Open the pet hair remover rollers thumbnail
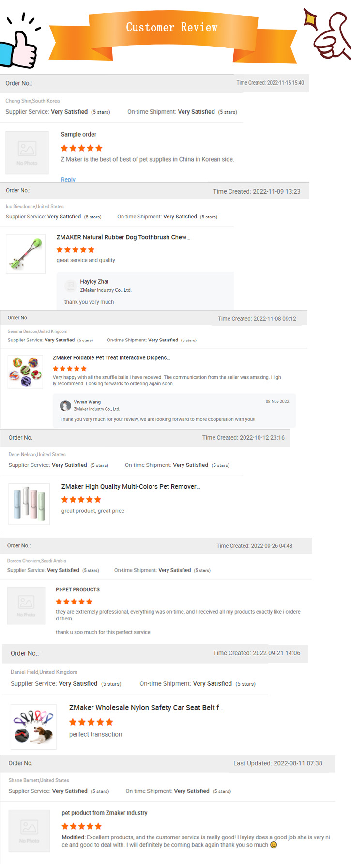The height and width of the screenshot is (868, 351). click(x=29, y=504)
